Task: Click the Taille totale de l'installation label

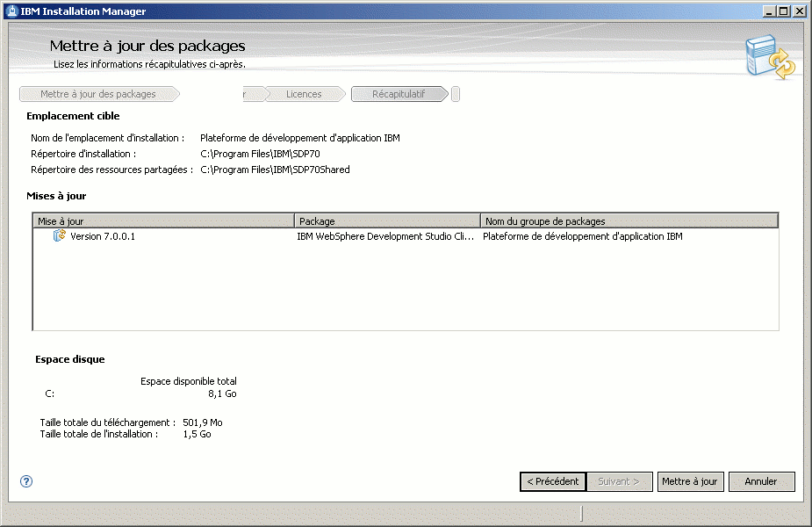Action: click(99, 434)
